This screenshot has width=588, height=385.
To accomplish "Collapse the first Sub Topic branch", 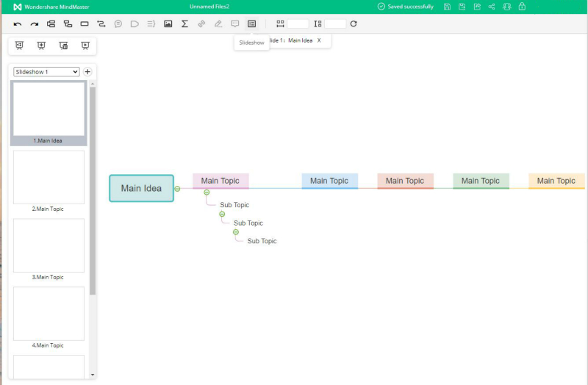I will click(x=222, y=214).
